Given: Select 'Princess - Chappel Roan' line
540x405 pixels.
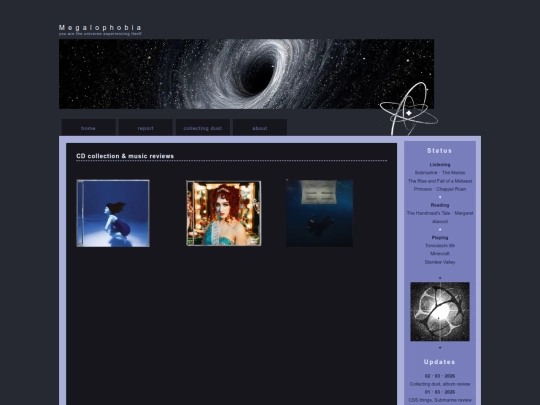Looking at the screenshot, I should [x=440, y=189].
